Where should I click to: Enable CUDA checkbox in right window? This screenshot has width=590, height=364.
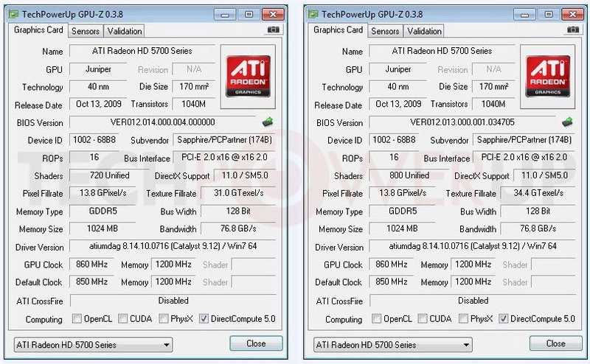click(x=423, y=319)
